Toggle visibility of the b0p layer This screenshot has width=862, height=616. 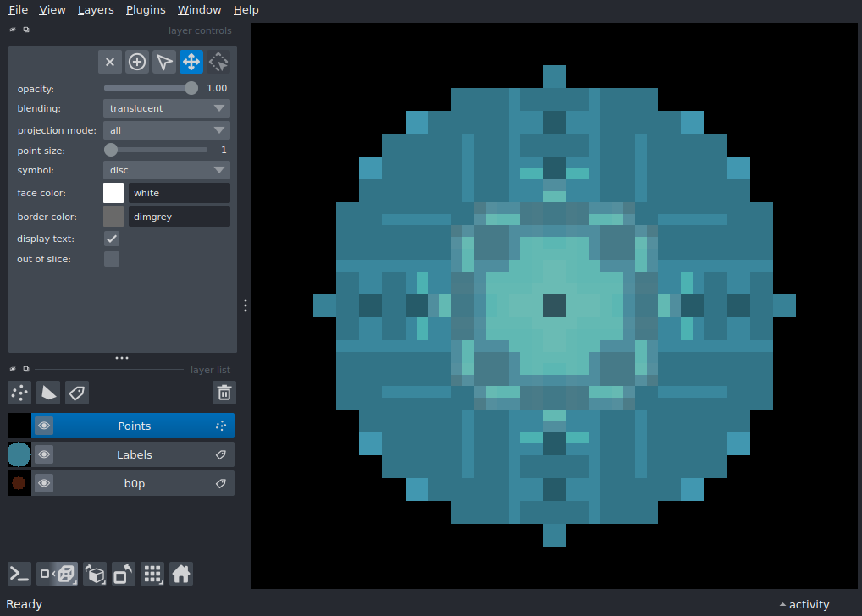click(x=43, y=483)
